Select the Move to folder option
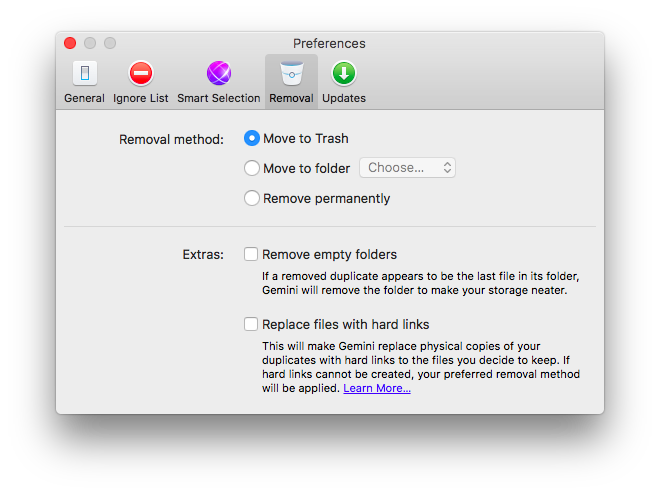Screen dimensions: 660x494 point(252,168)
